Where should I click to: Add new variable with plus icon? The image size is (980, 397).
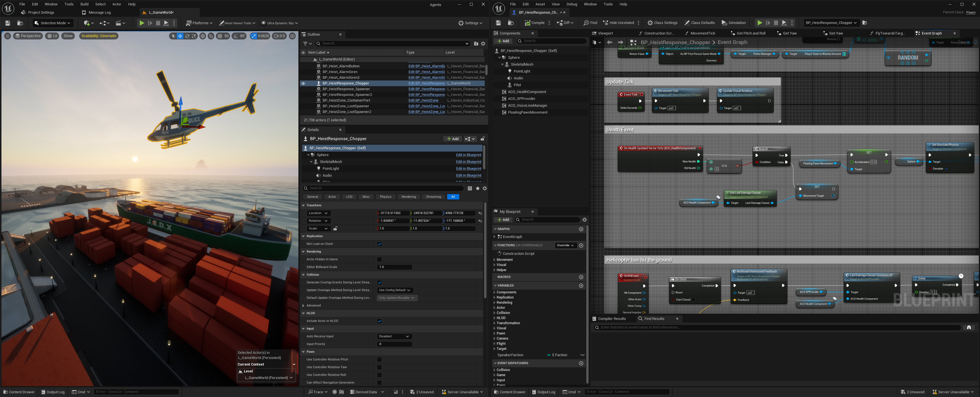[581, 285]
